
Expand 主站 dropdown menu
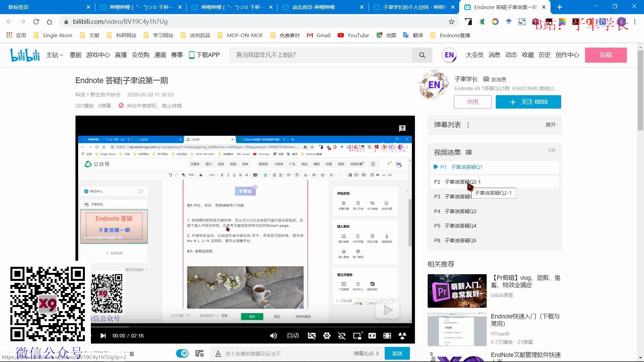point(55,55)
